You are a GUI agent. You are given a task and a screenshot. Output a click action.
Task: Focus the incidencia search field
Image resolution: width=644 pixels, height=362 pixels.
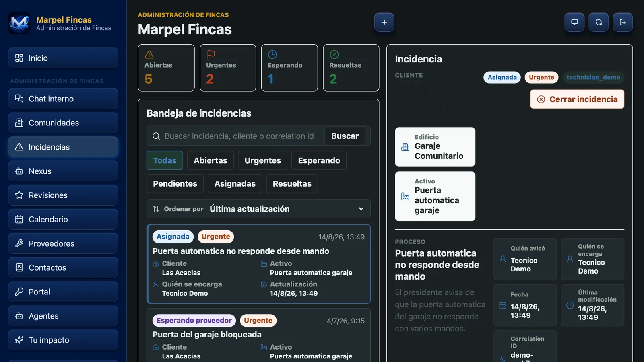(239, 136)
